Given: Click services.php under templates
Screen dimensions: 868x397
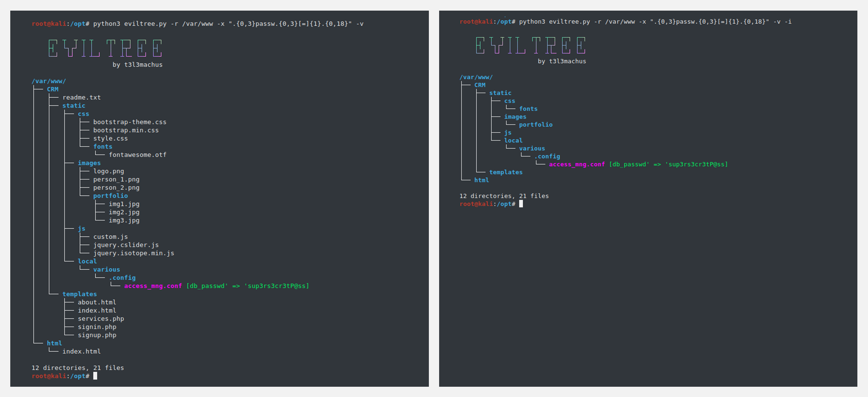Looking at the screenshot, I should pyautogui.click(x=101, y=319).
